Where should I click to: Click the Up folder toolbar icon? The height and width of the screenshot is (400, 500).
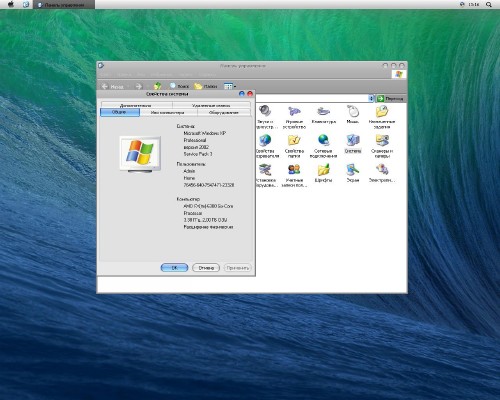point(157,86)
